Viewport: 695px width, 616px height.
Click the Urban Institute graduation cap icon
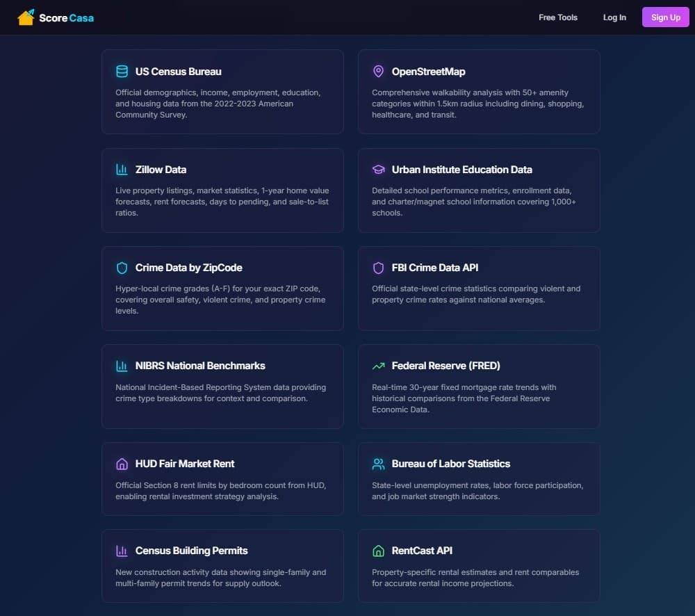point(378,169)
